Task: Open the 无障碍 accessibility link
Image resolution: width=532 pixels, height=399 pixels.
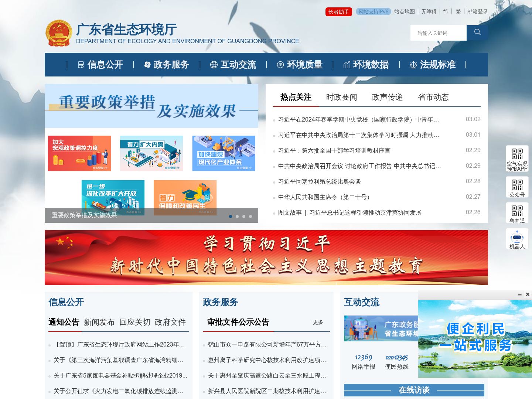Action: click(x=429, y=12)
